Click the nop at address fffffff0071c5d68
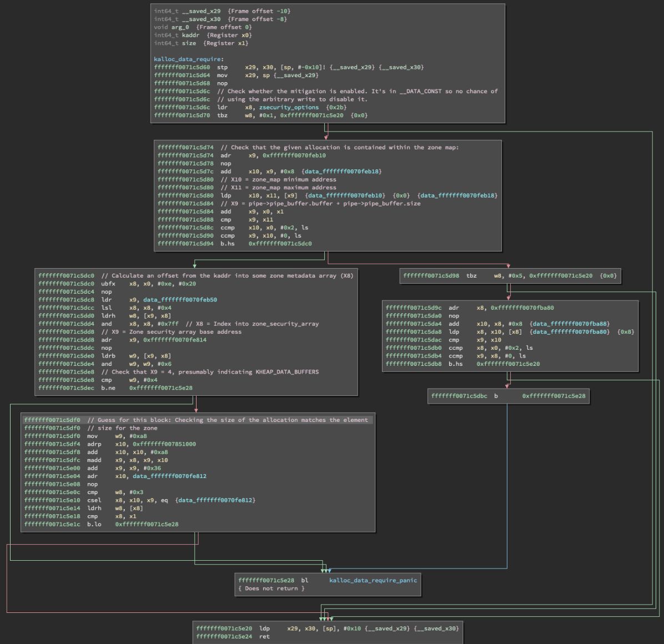Image resolution: width=664 pixels, height=644 pixels. [x=190, y=83]
